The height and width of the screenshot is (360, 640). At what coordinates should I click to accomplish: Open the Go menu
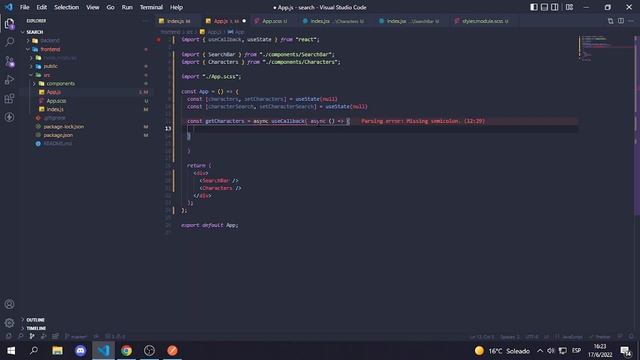coord(110,7)
